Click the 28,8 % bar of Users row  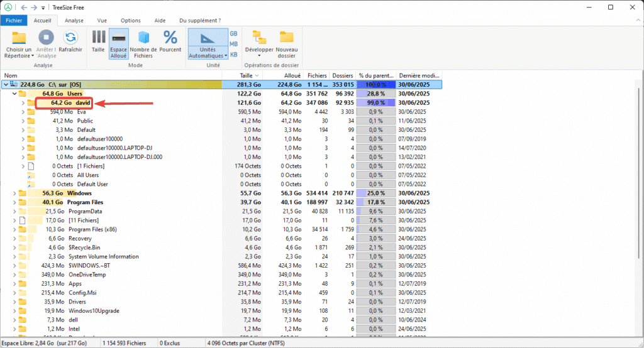pyautogui.click(x=376, y=94)
